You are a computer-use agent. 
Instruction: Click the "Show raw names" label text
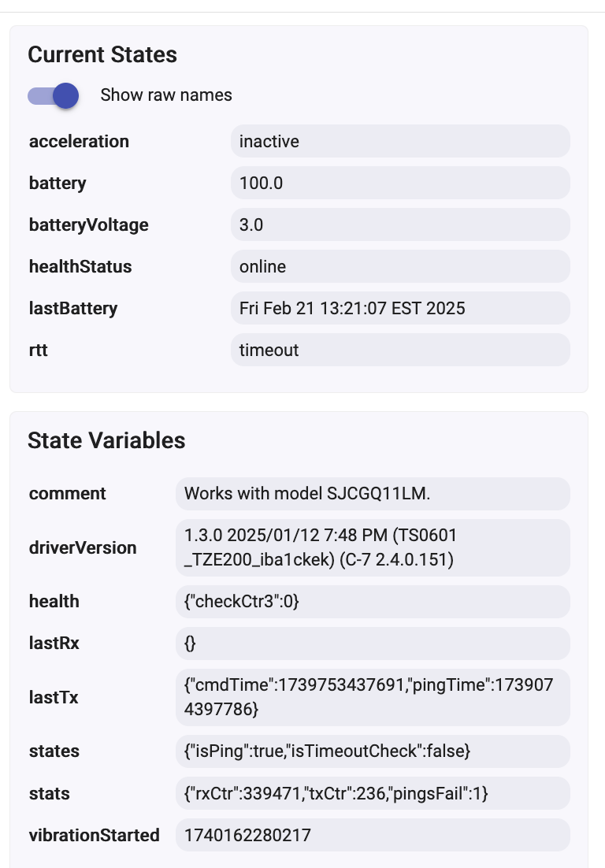166,95
